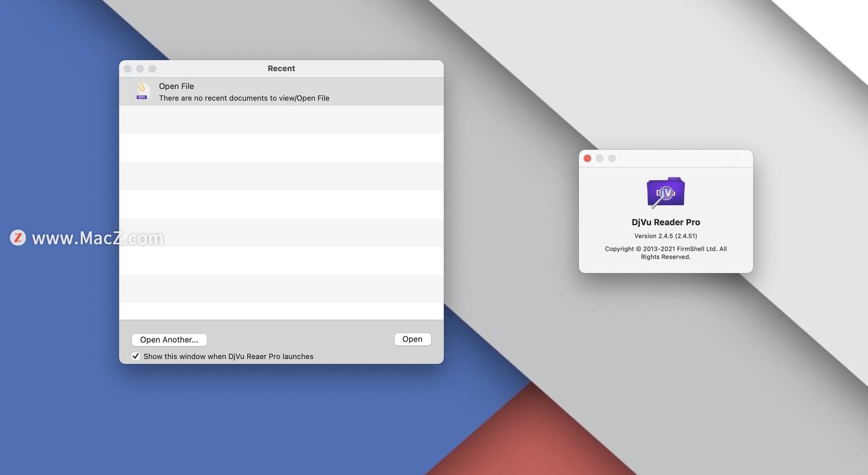Click 'There are no recent documents' text
This screenshot has width=868, height=475.
tap(244, 98)
